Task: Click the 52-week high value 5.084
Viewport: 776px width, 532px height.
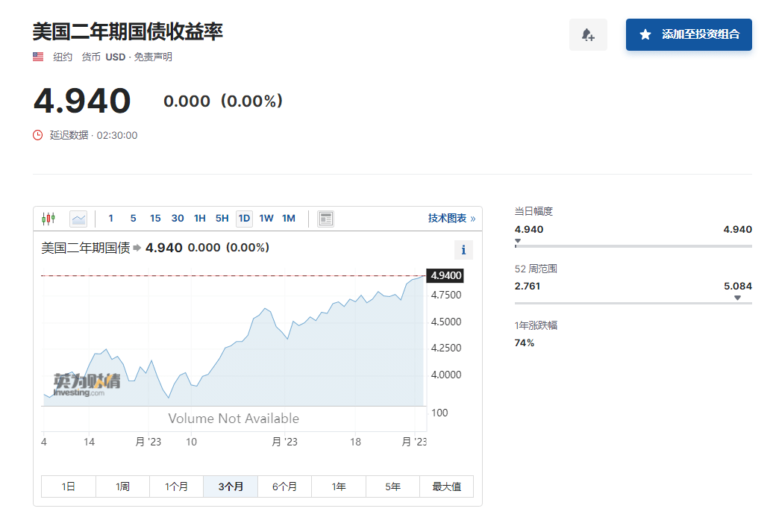Action: 738,286
